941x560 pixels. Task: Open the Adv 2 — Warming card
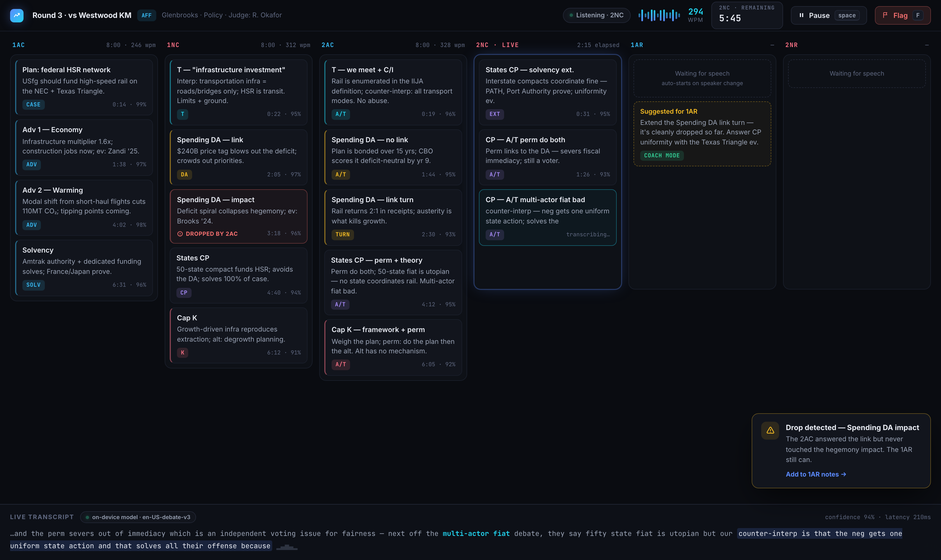coord(84,207)
